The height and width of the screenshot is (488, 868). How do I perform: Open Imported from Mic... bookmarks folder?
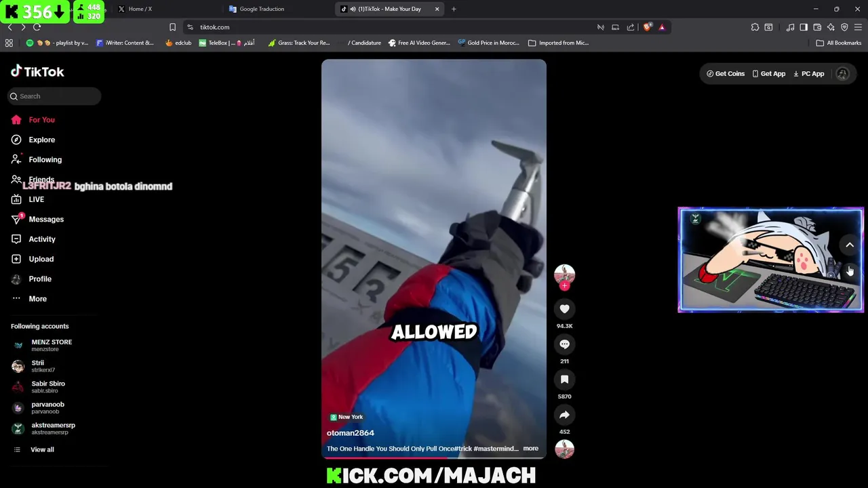(558, 43)
